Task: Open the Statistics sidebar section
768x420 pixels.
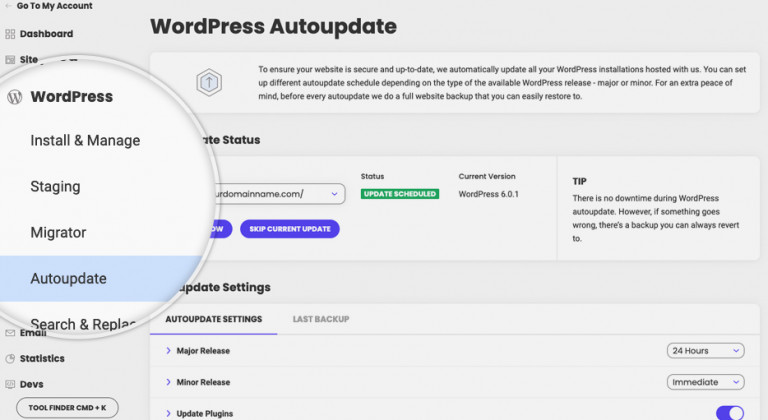Action: click(x=42, y=359)
